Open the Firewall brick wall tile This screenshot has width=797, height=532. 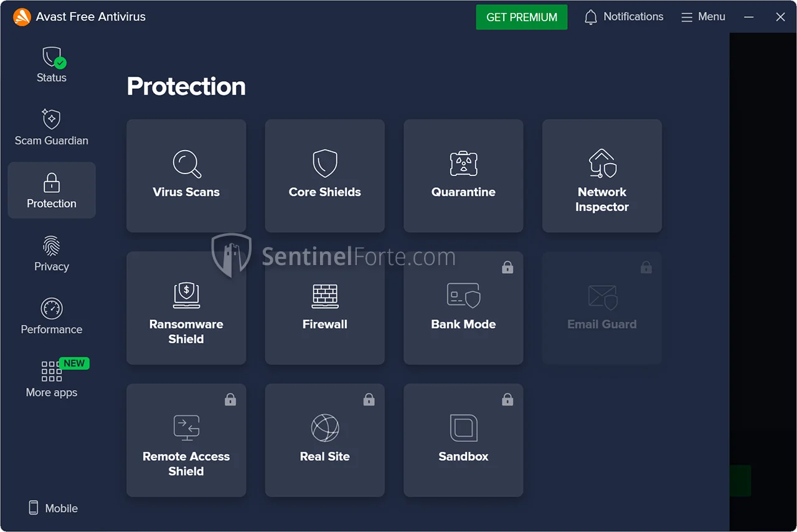[324, 308]
